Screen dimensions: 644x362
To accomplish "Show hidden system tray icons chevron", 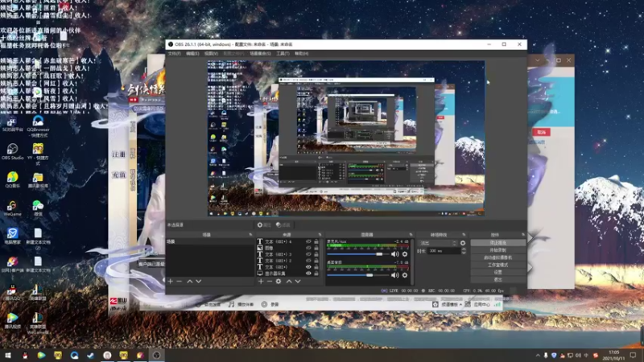I will pos(538,356).
